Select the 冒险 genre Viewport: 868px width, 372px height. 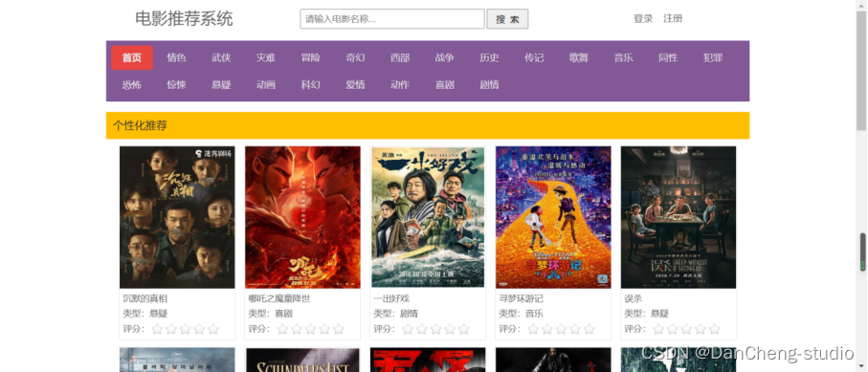pos(311,57)
